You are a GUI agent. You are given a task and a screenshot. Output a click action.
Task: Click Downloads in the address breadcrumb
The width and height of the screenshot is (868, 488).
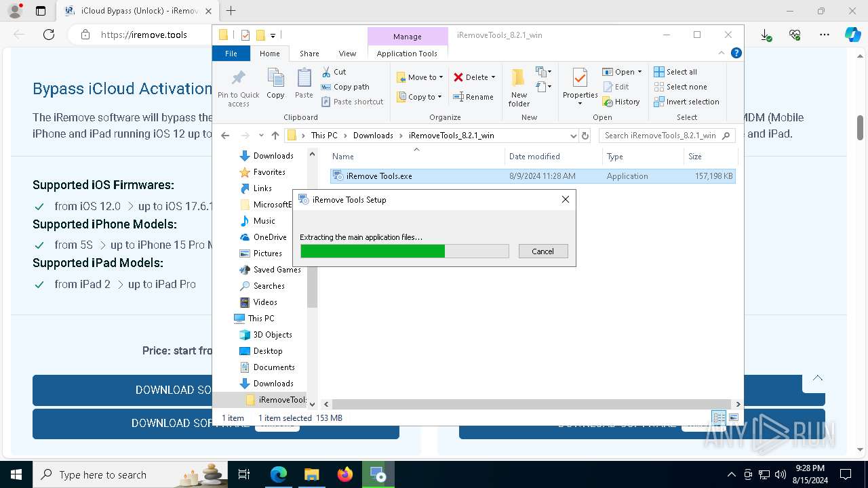click(x=373, y=136)
